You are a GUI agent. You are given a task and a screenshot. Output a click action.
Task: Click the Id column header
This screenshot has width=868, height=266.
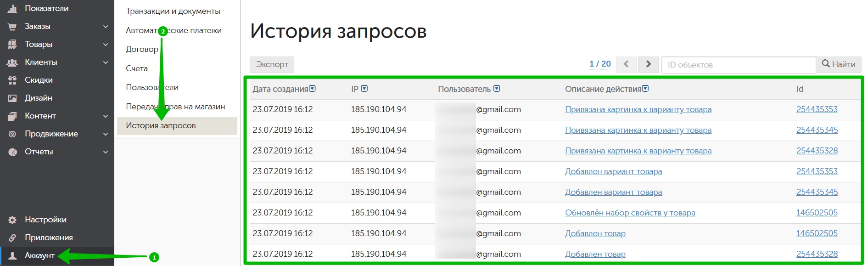(800, 89)
